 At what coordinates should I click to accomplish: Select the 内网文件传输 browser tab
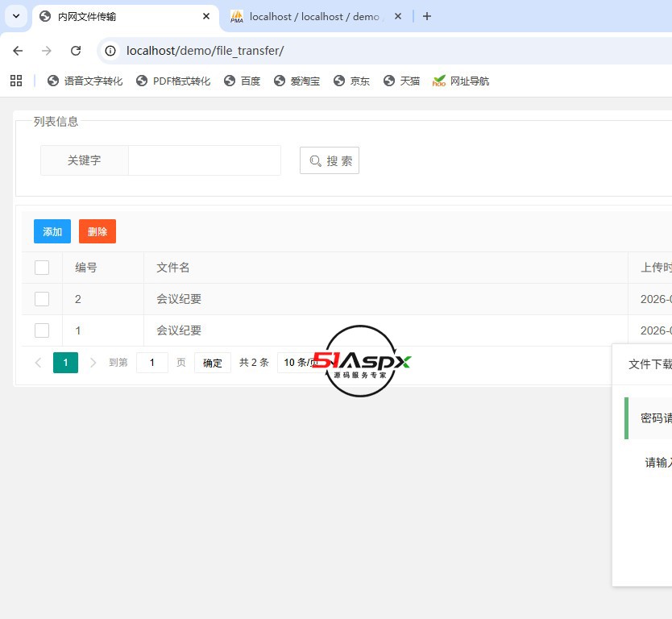click(113, 16)
